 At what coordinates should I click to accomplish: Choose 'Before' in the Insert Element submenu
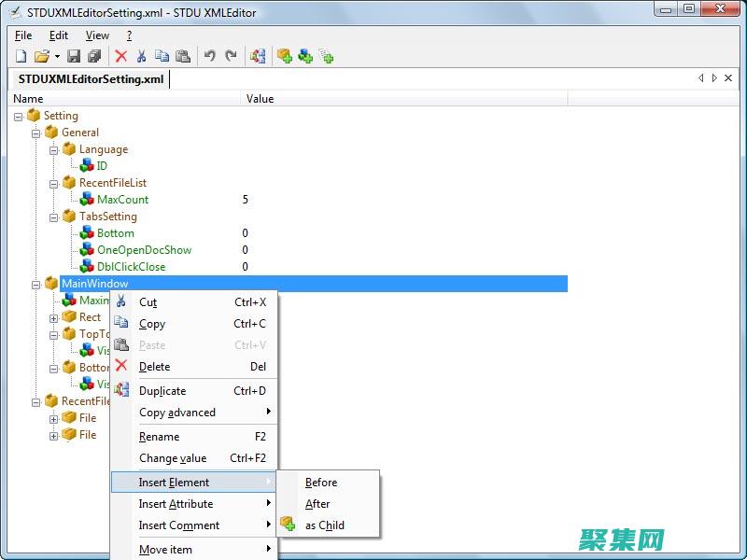[321, 483]
